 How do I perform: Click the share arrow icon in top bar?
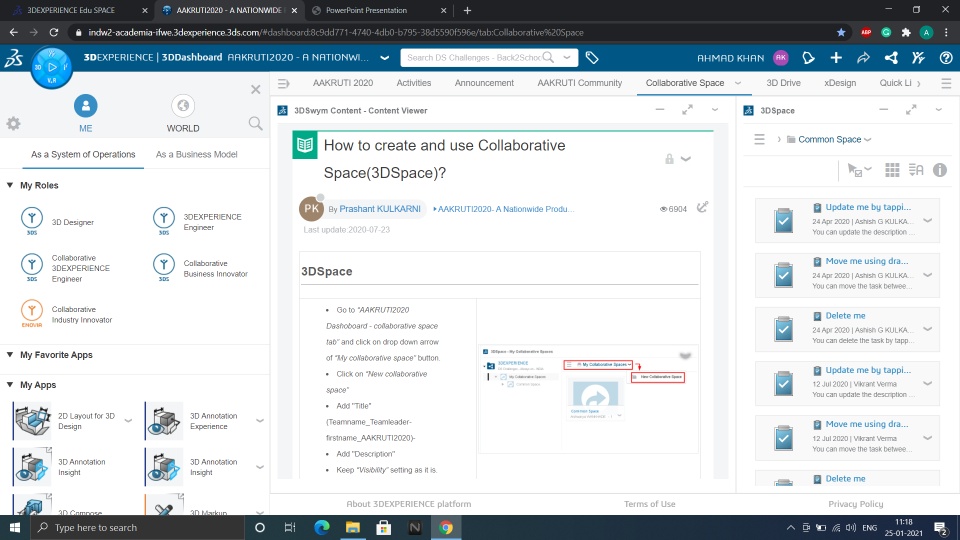[x=863, y=58]
